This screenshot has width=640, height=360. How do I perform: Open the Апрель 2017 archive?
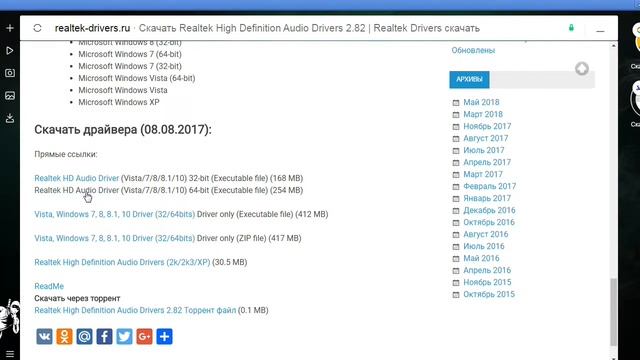(487, 162)
